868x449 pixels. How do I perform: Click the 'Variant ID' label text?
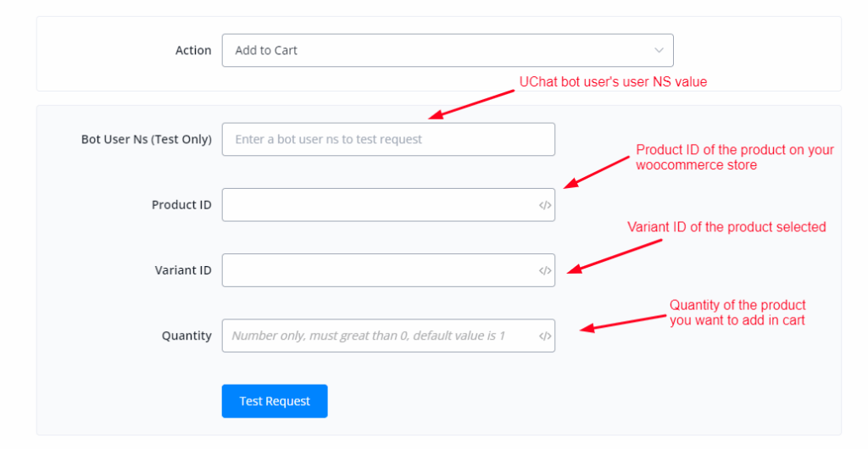tap(183, 270)
